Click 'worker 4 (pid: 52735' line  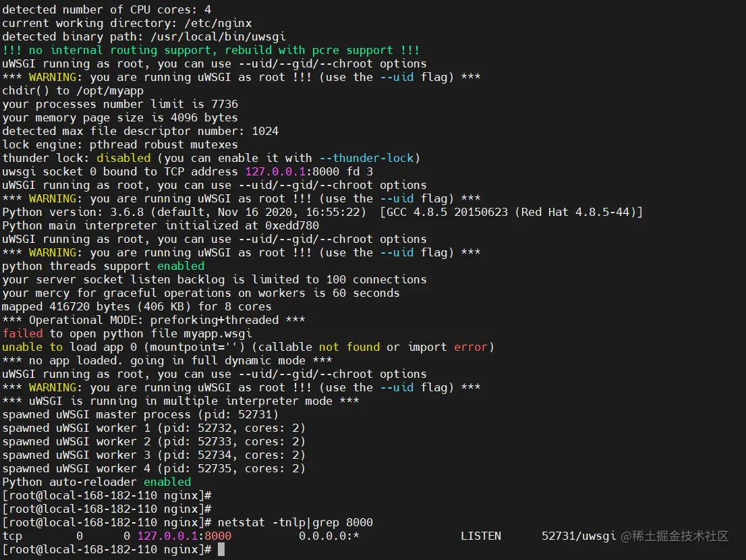click(154, 469)
